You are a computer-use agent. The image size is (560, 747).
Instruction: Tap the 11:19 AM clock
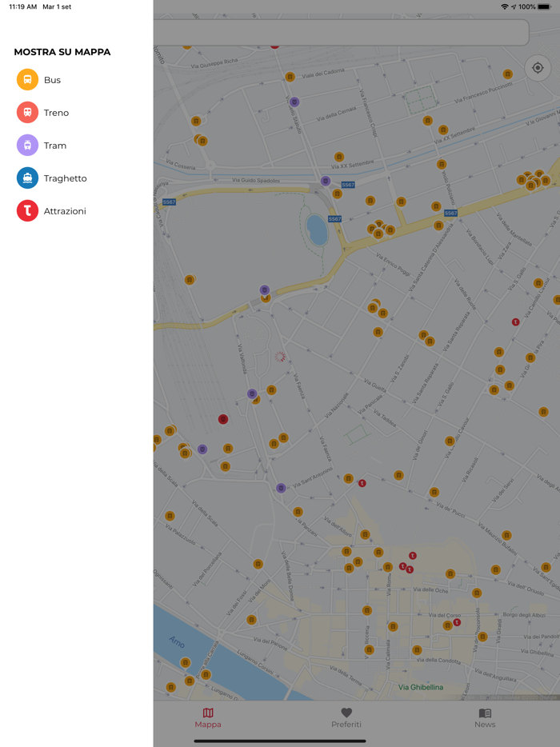23,6
